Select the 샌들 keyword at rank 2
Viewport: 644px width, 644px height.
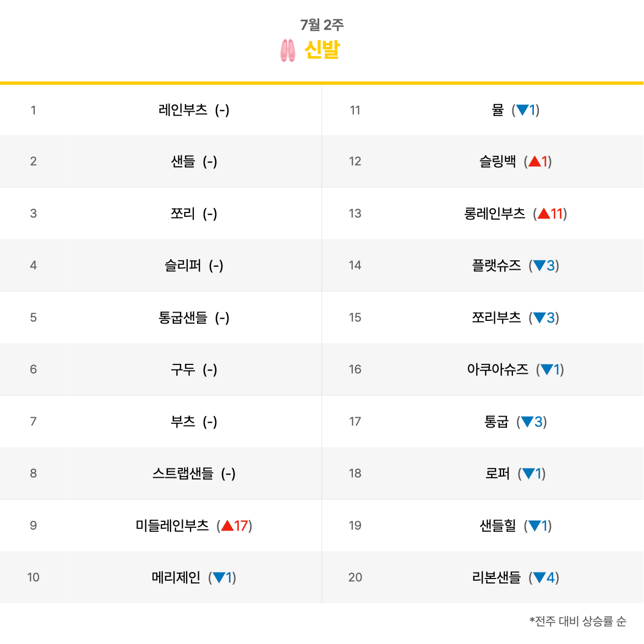pos(183,161)
